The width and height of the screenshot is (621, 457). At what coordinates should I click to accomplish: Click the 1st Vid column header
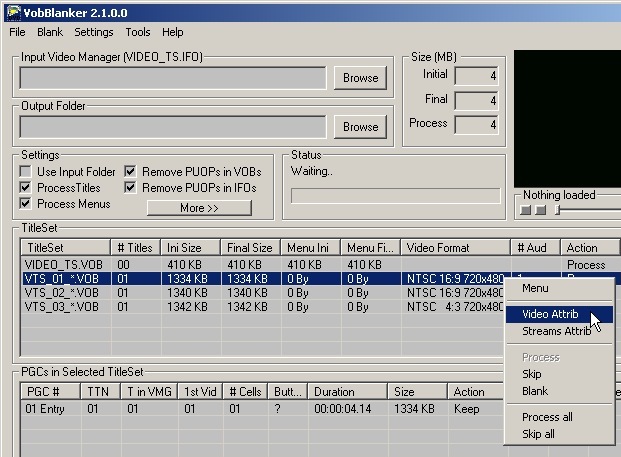(x=200, y=392)
